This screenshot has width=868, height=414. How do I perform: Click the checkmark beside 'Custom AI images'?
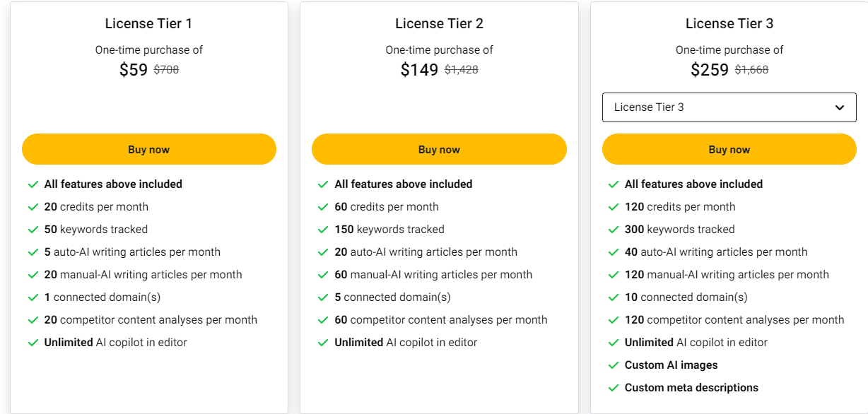tap(614, 365)
